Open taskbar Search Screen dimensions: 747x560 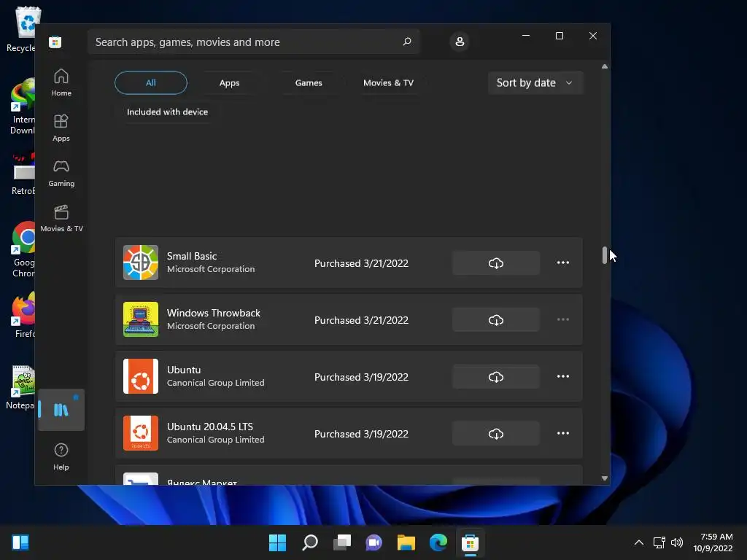click(x=309, y=542)
